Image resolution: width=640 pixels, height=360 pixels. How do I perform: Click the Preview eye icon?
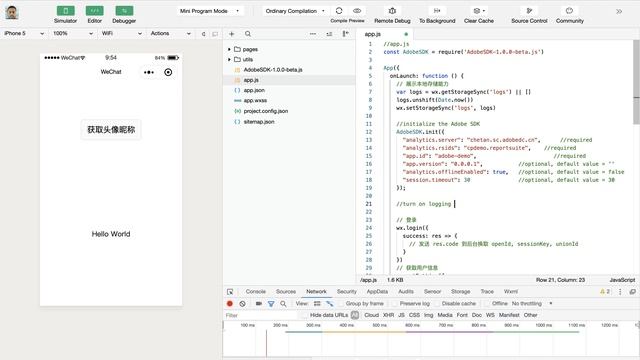pos(357,11)
